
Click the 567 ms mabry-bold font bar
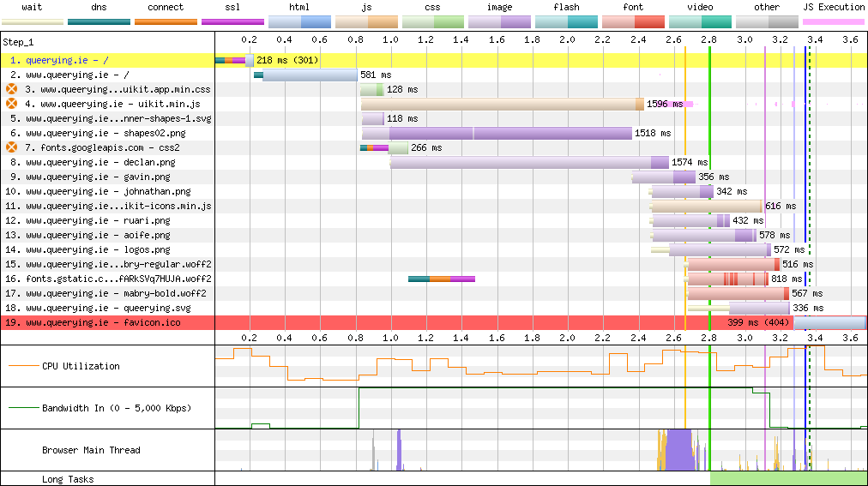pyautogui.click(x=737, y=293)
